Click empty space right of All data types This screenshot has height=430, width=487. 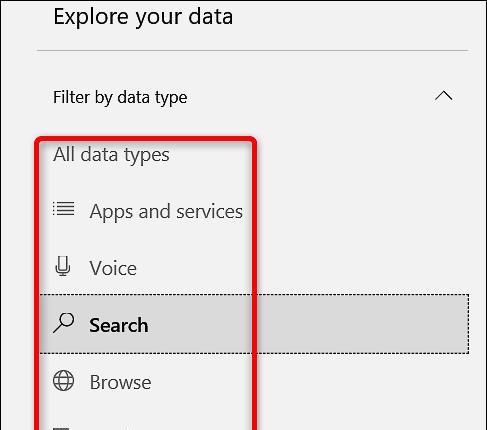click(360, 155)
